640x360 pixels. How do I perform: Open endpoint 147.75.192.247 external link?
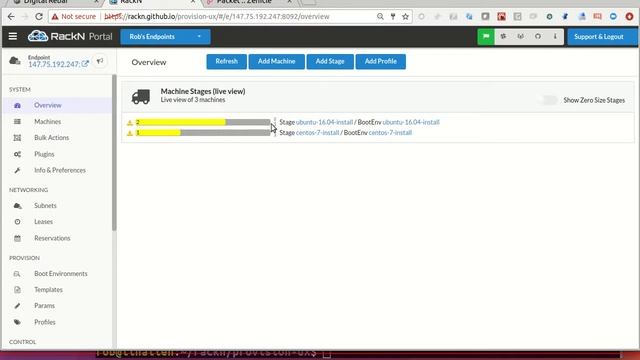[85, 64]
